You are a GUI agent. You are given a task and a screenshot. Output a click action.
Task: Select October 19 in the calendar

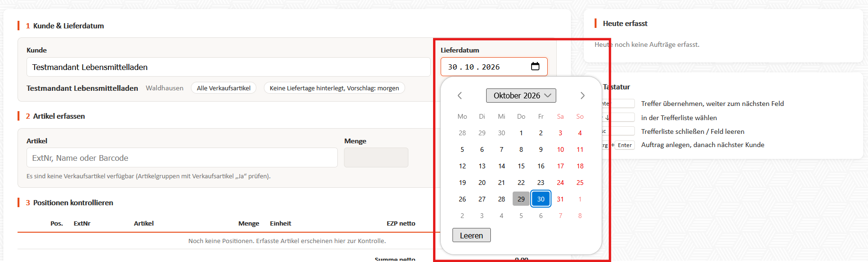coord(462,183)
